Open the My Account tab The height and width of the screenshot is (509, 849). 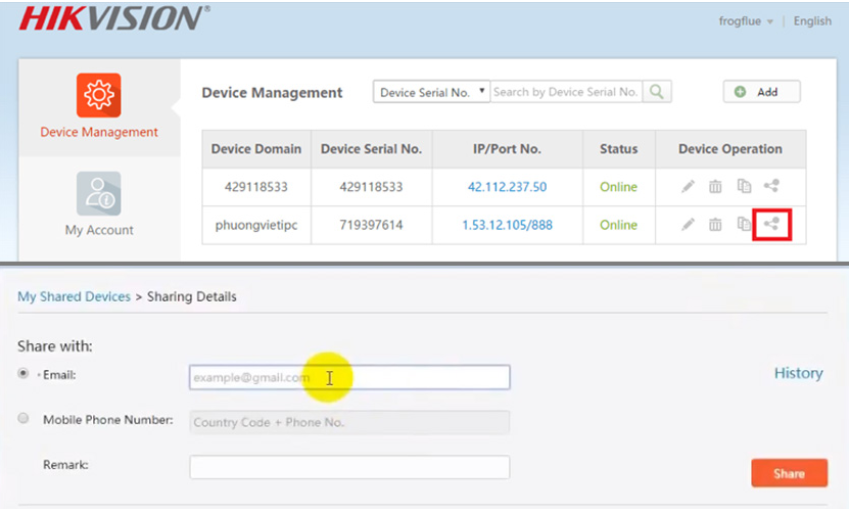pyautogui.click(x=99, y=205)
